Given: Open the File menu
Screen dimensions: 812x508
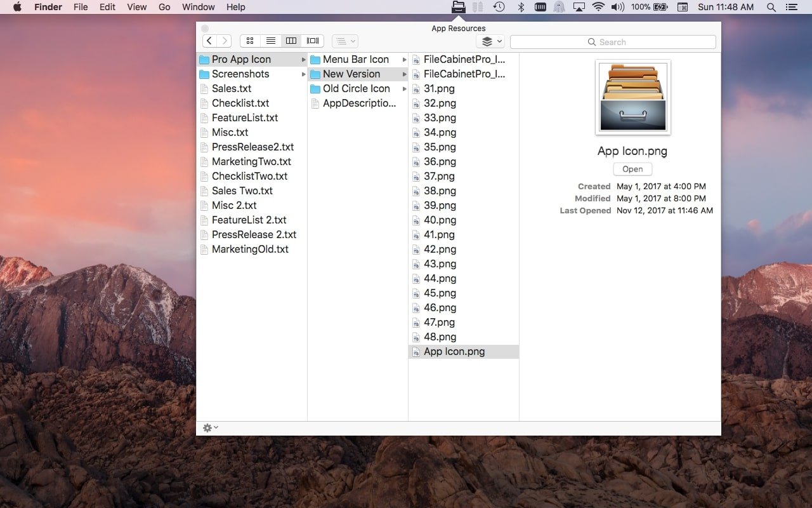Looking at the screenshot, I should pos(81,7).
